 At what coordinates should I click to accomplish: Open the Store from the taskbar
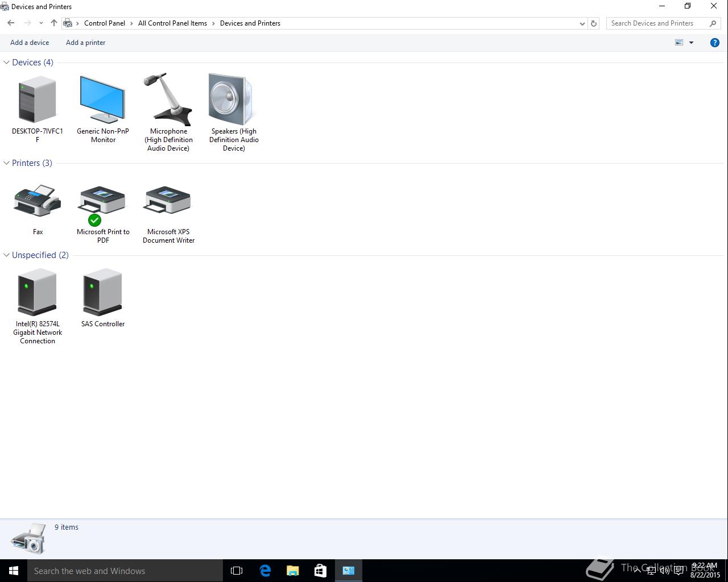point(321,571)
